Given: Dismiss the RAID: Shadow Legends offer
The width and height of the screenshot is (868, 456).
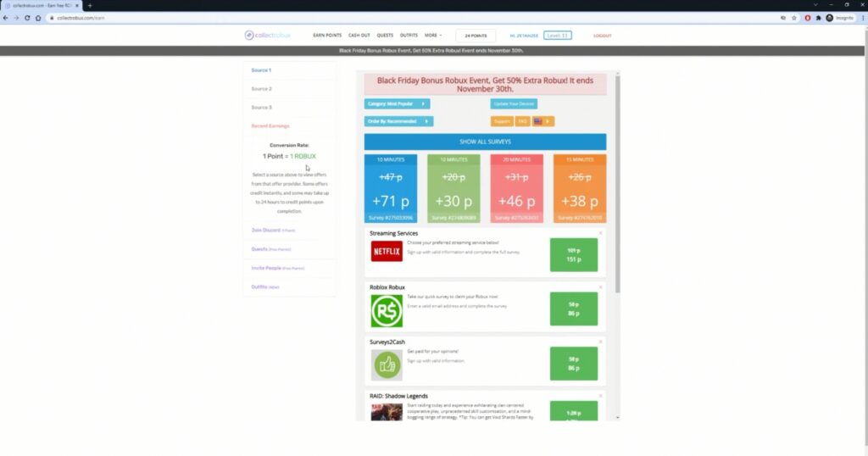Looking at the screenshot, I should click(x=600, y=396).
